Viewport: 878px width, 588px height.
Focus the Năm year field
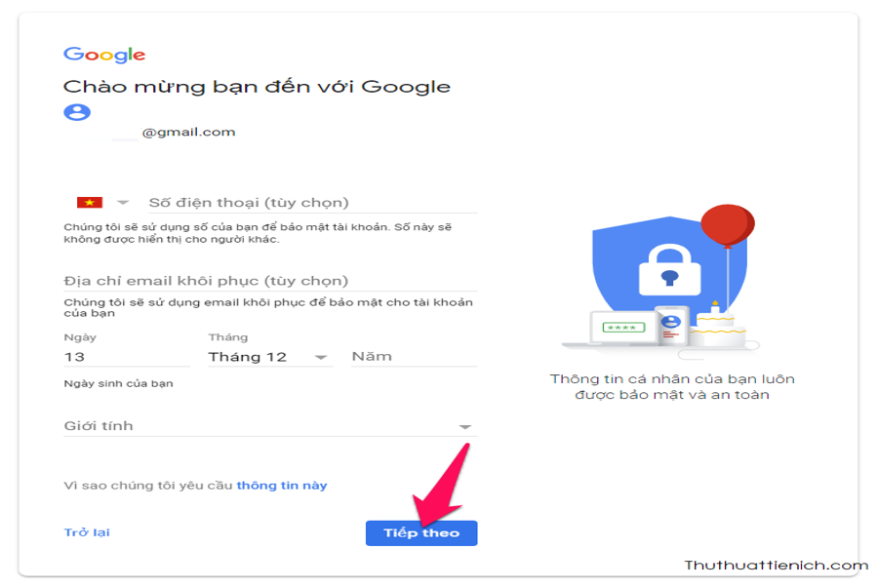coord(415,356)
